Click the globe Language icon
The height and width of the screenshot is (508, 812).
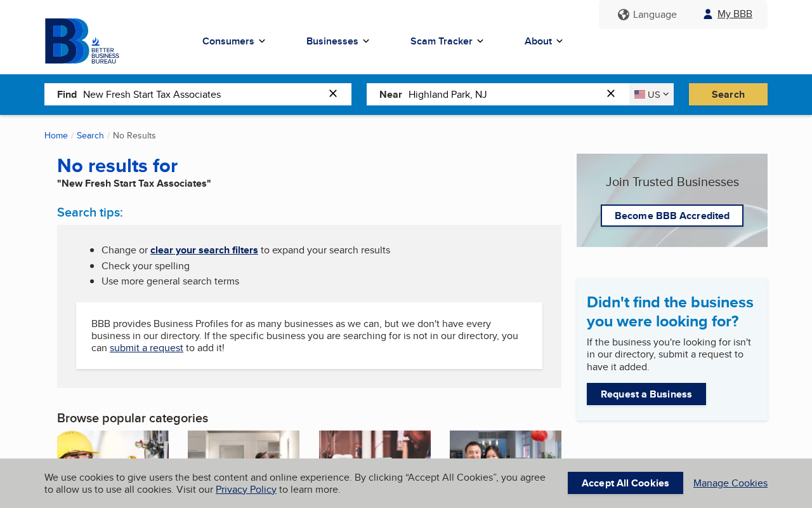624,15
